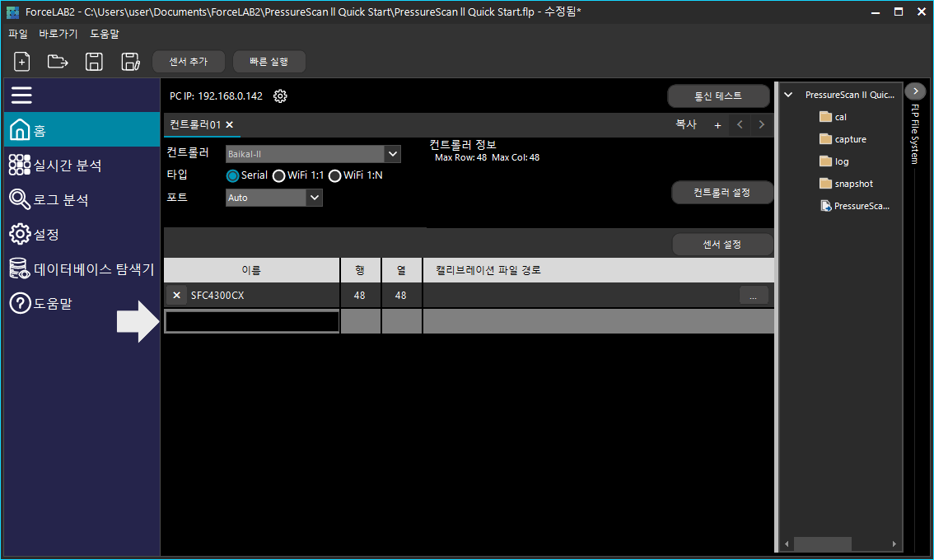Image resolution: width=934 pixels, height=560 pixels.
Task: Go to next controller tab arrow
Action: coord(761,124)
